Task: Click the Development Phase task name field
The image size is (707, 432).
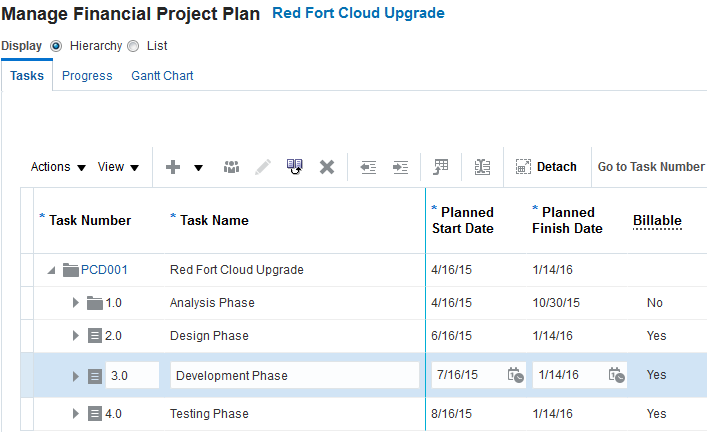Action: 294,375
